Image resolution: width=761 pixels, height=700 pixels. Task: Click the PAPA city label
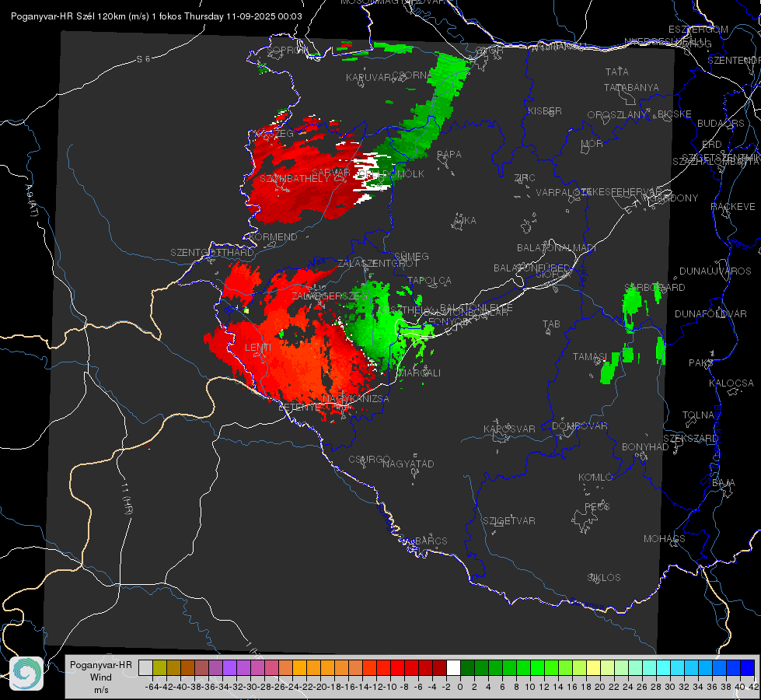[449, 155]
